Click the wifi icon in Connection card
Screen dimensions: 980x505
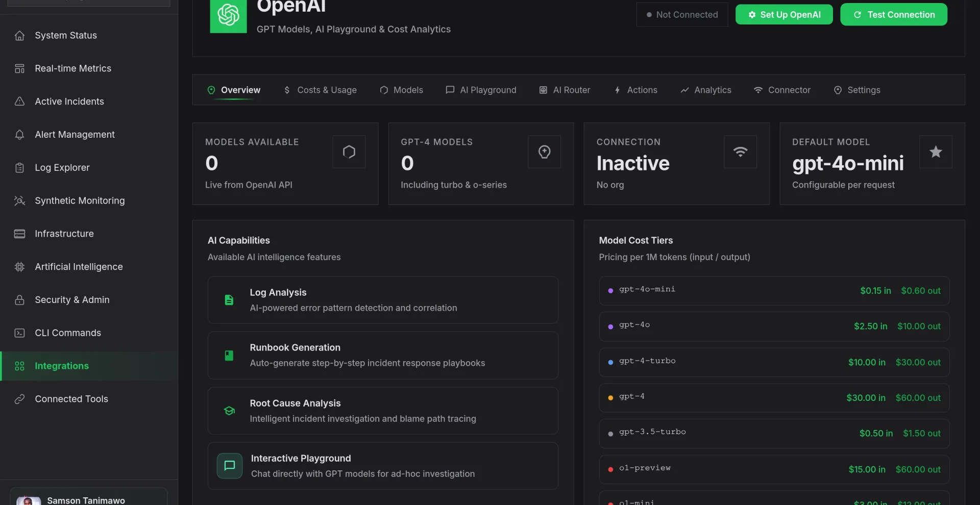click(x=740, y=152)
